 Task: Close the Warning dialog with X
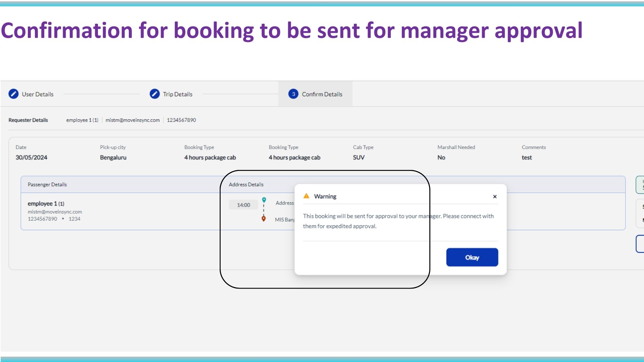495,197
